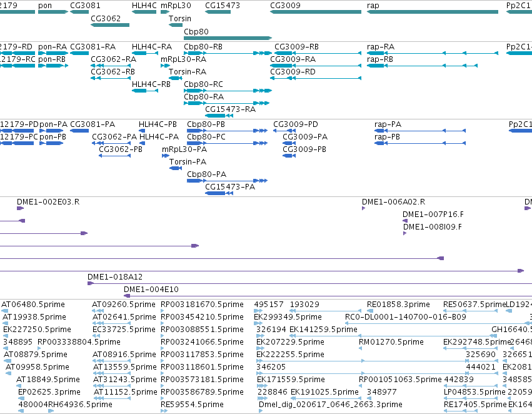Open transcript mRpL30-RA

click(183, 59)
